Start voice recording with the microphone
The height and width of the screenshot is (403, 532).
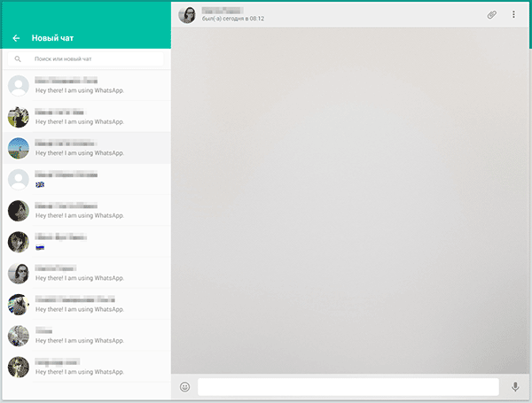[515, 387]
